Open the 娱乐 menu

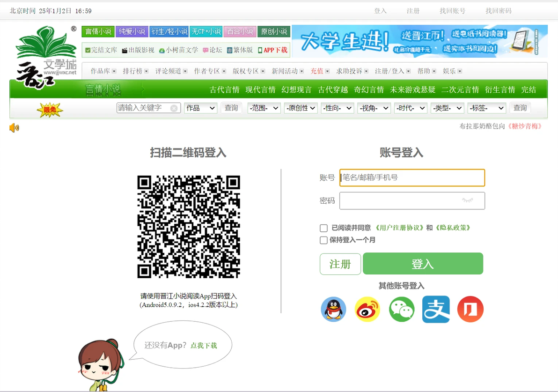tap(452, 71)
